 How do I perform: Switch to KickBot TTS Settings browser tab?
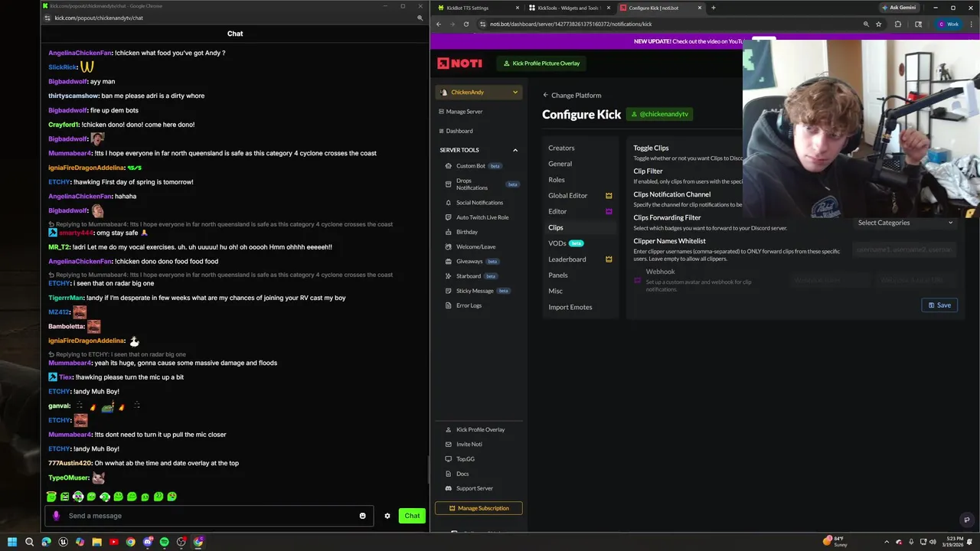pyautogui.click(x=475, y=8)
